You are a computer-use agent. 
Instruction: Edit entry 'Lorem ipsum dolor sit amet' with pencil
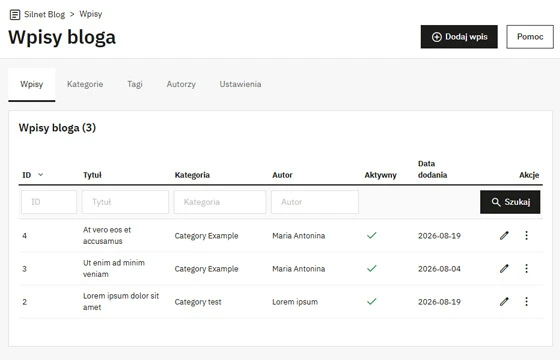click(504, 302)
